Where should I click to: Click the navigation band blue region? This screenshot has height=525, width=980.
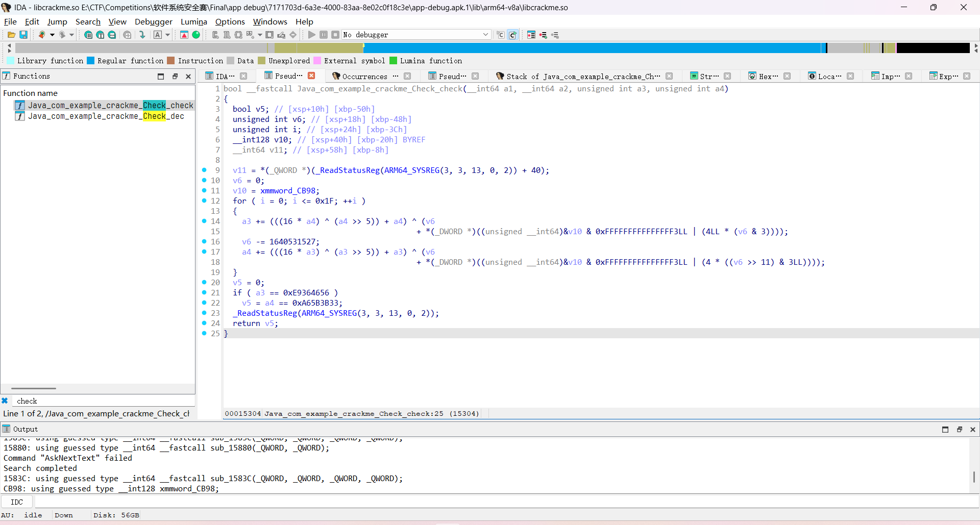[592, 48]
